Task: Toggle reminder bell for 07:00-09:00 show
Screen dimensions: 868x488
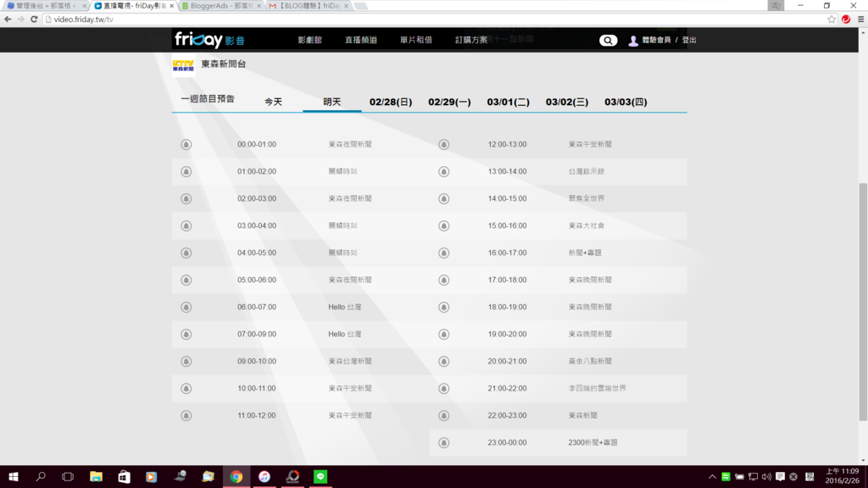Action: 186,334
